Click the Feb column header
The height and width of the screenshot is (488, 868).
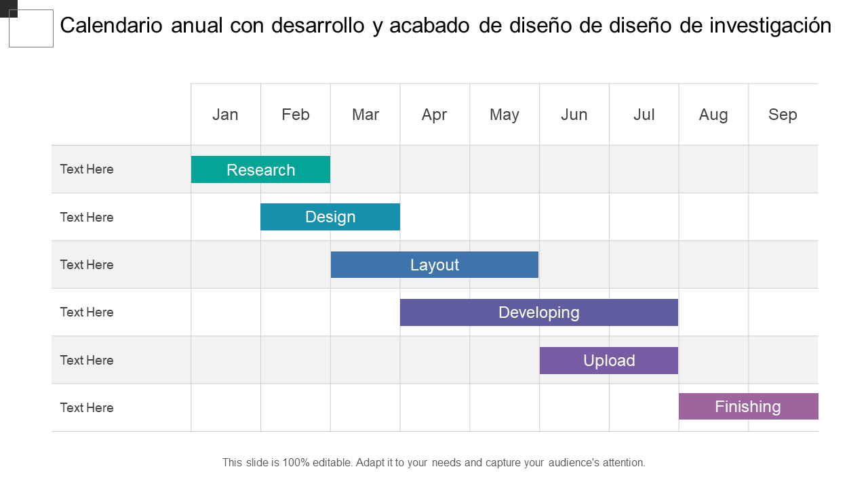296,115
